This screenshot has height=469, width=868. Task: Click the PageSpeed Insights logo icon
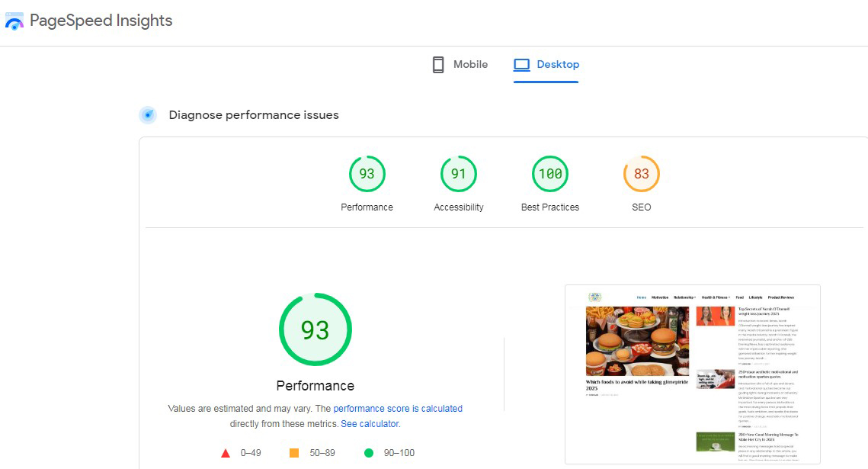tap(13, 21)
